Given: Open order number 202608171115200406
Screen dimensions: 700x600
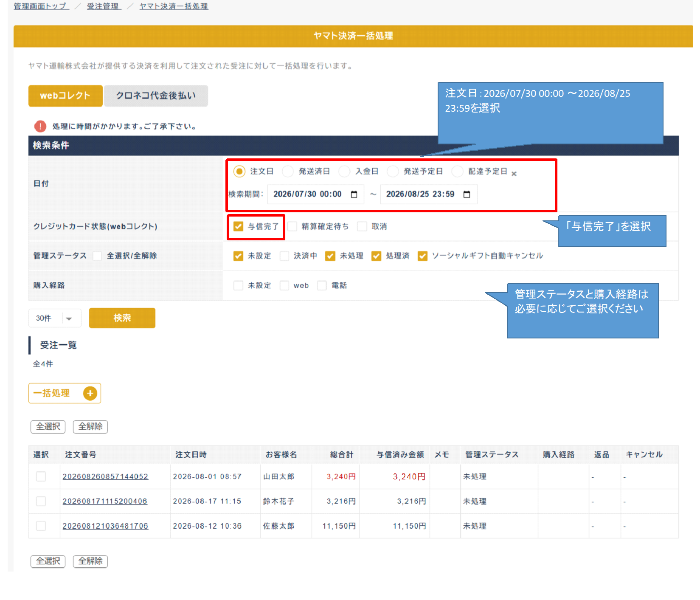Looking at the screenshot, I should [x=105, y=501].
